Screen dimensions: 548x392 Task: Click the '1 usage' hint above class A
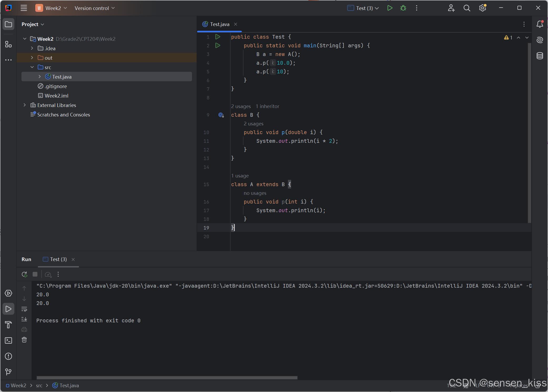[x=240, y=176]
